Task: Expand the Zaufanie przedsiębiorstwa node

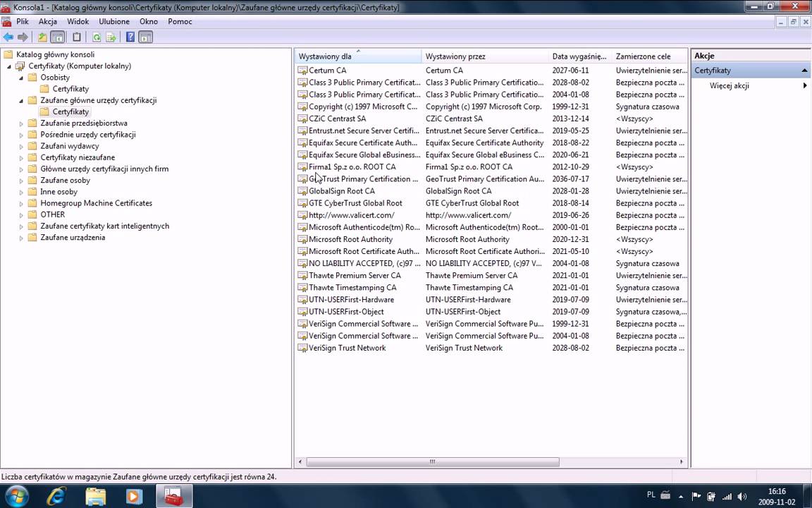Action: [21, 123]
